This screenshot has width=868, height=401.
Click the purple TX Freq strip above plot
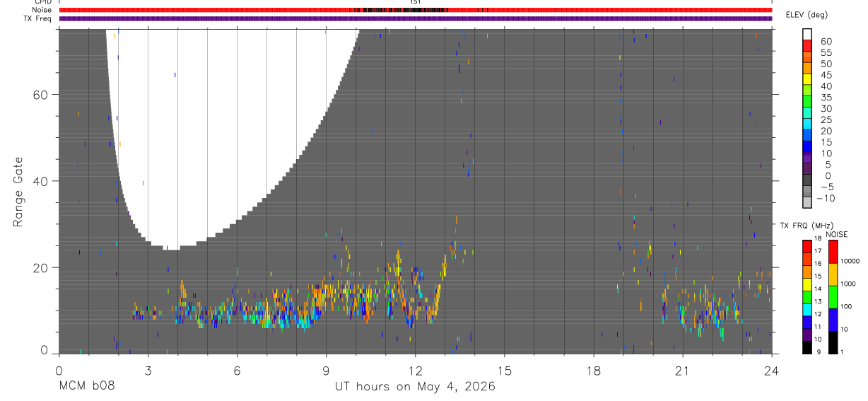pyautogui.click(x=416, y=18)
